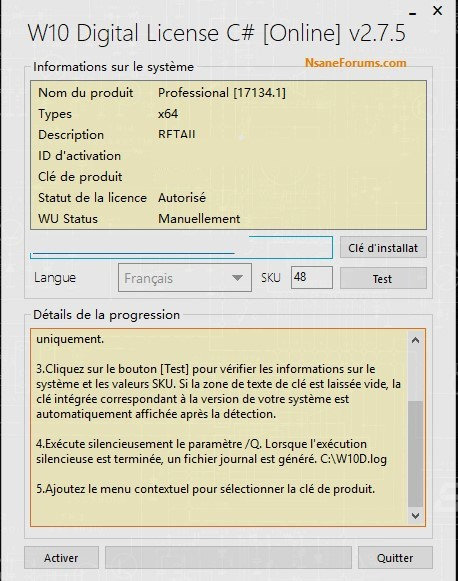This screenshot has width=458, height=581.
Task: Click the Langue label
Action: click(55, 278)
